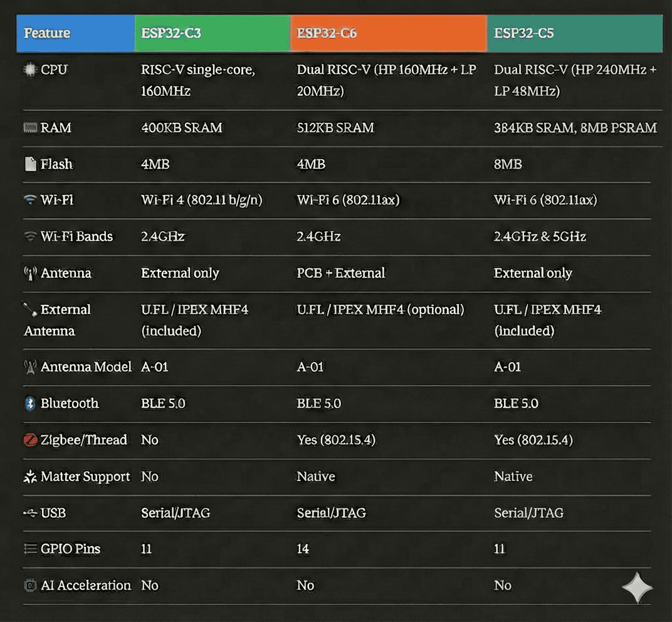Click the antenna tower icon beside Antenna
The height and width of the screenshot is (622, 672).
29,273
